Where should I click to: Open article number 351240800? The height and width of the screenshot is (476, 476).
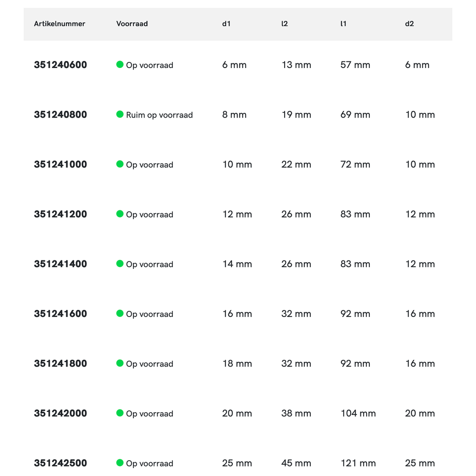pyautogui.click(x=60, y=115)
